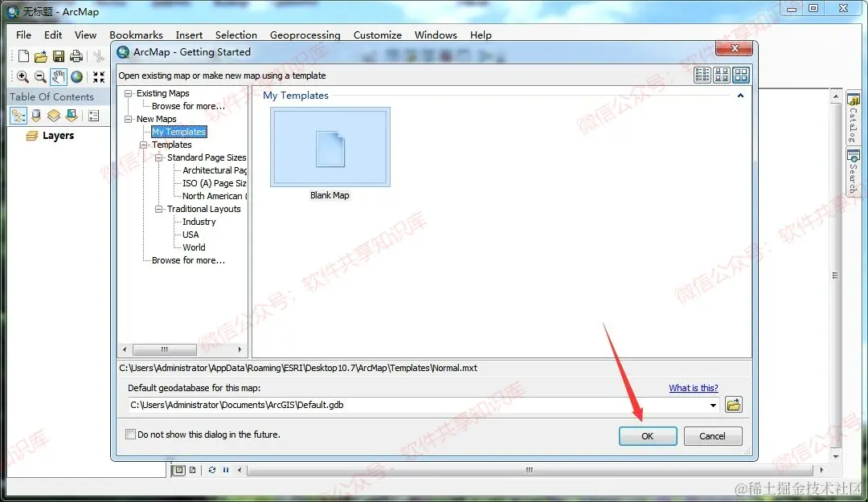Open the Insert menu
Screen dimensions: 868x502
[190, 35]
